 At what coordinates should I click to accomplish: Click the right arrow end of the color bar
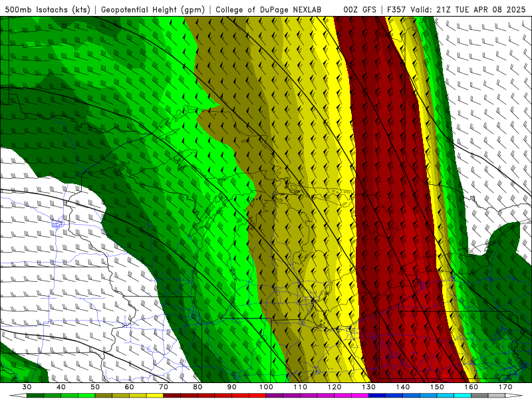click(x=513, y=395)
